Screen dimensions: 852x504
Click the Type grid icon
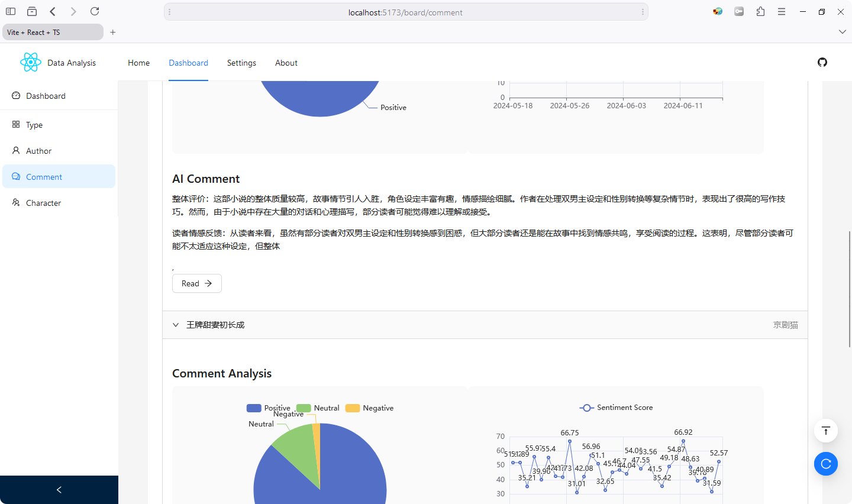pos(16,124)
